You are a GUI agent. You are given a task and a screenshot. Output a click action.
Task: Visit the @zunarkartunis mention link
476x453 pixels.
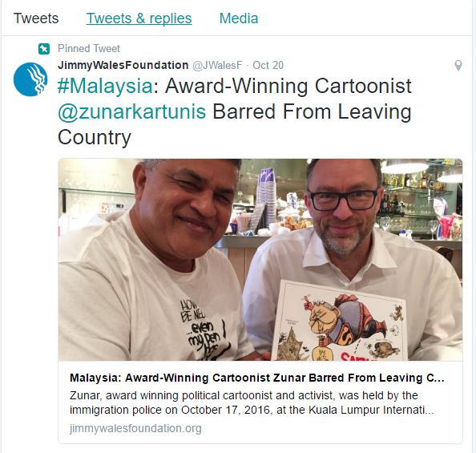131,111
